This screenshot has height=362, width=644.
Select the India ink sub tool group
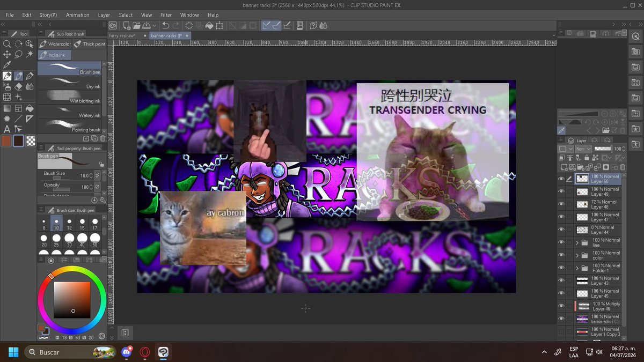pos(54,55)
